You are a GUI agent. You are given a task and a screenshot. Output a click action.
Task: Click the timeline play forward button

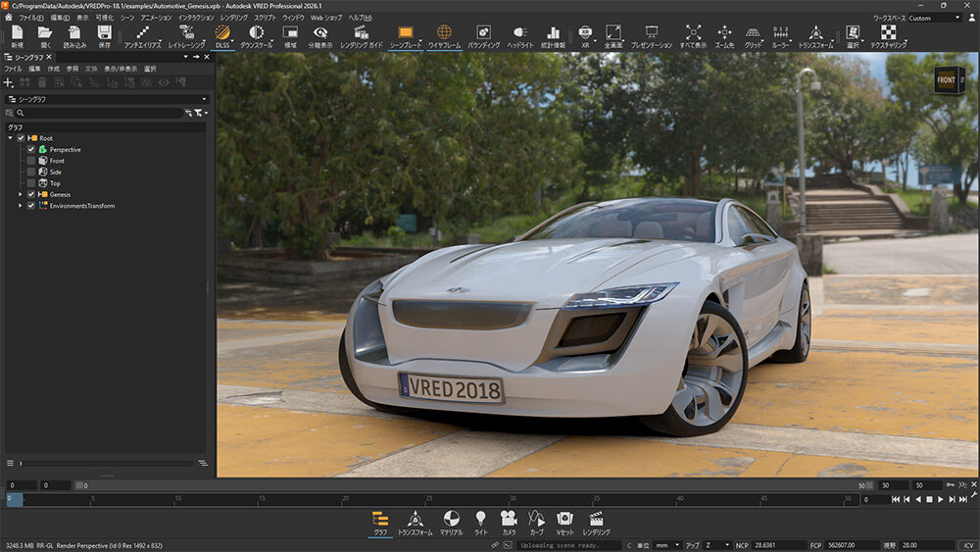click(940, 499)
